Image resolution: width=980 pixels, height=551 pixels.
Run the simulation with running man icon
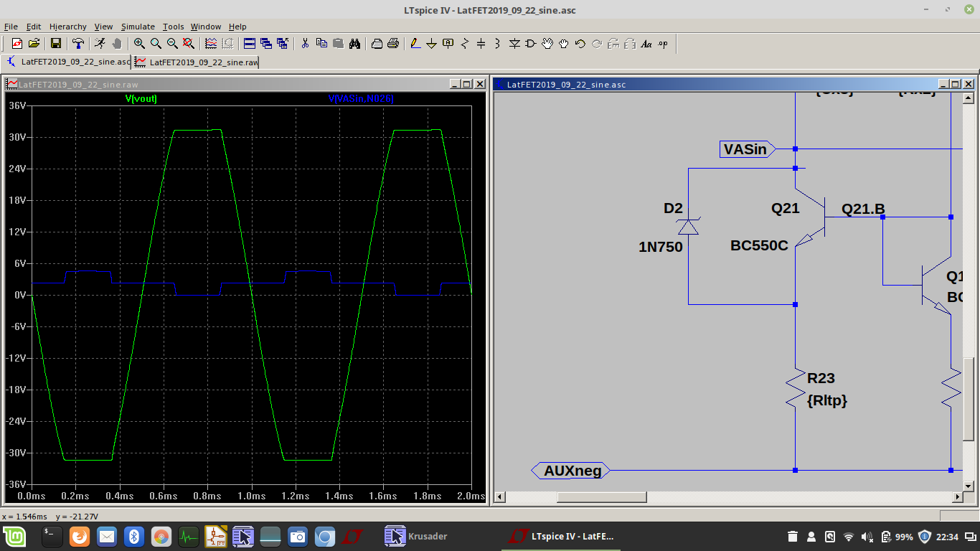(x=100, y=44)
